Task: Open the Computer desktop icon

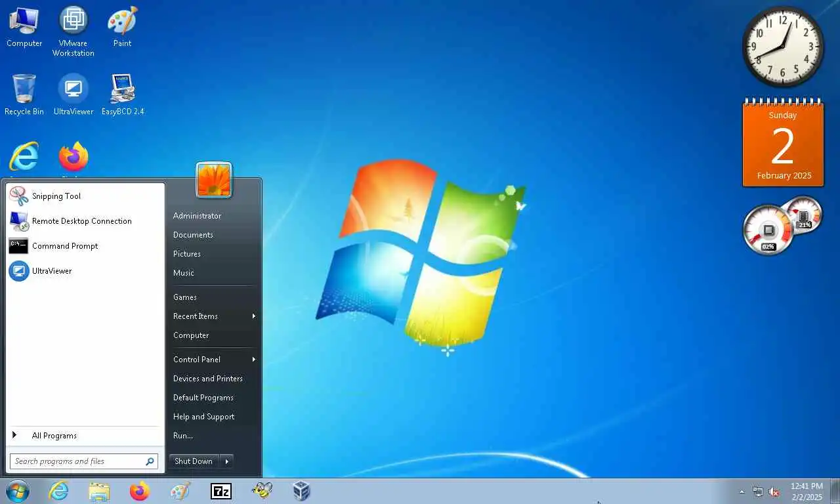Action: tap(24, 26)
